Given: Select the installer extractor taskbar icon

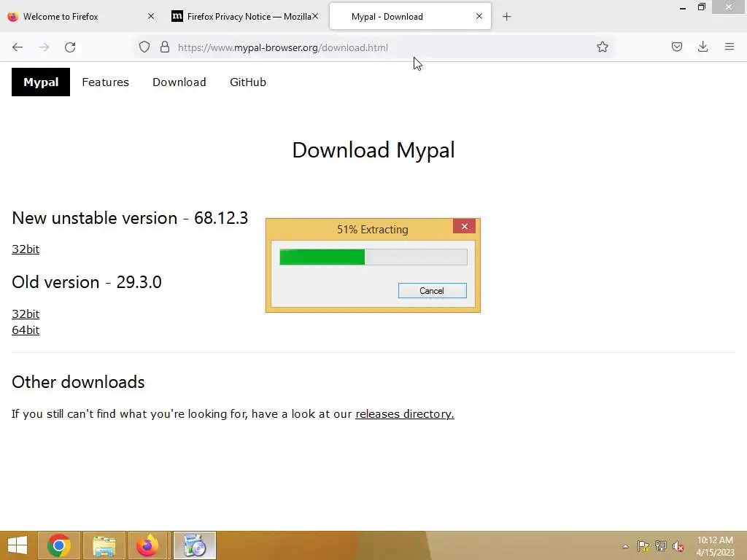Looking at the screenshot, I should coord(194,545).
